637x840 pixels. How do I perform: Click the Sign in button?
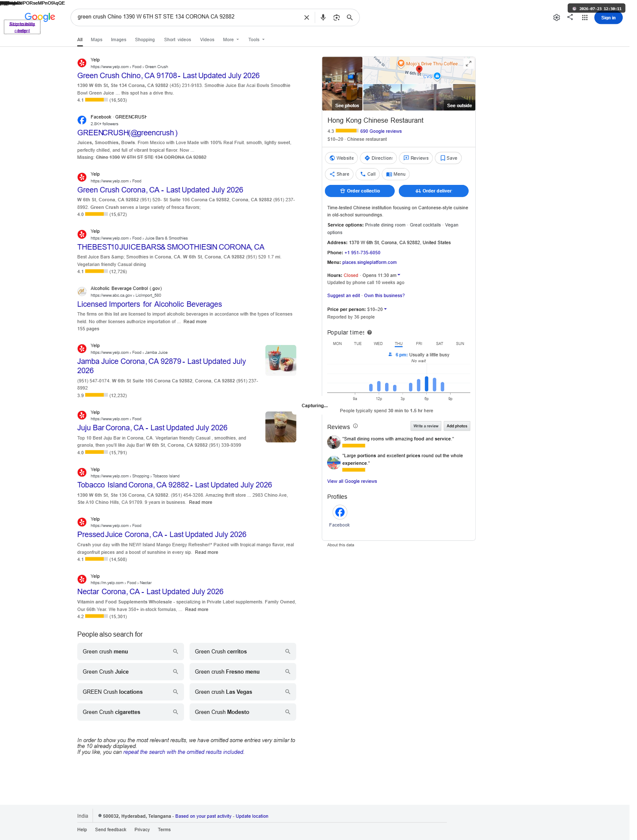pos(608,18)
